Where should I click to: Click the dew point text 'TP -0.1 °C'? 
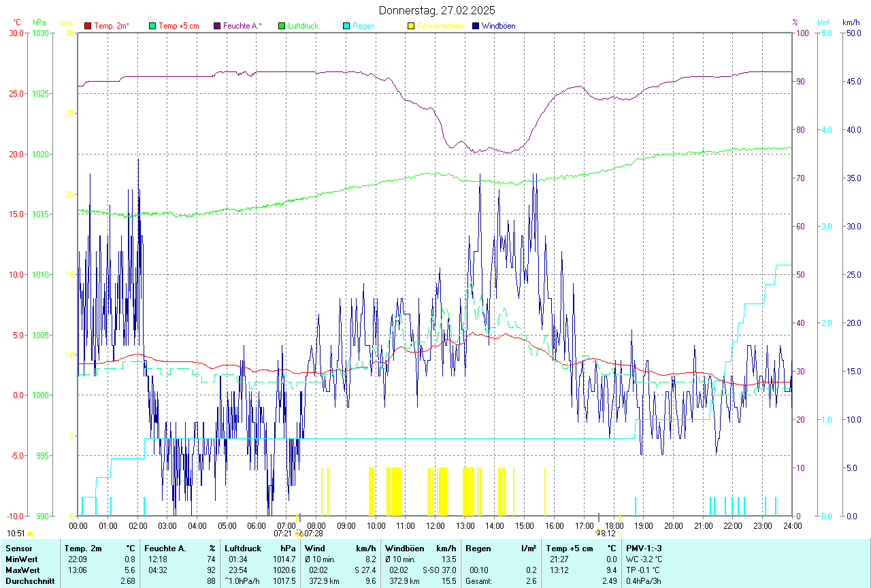643,570
